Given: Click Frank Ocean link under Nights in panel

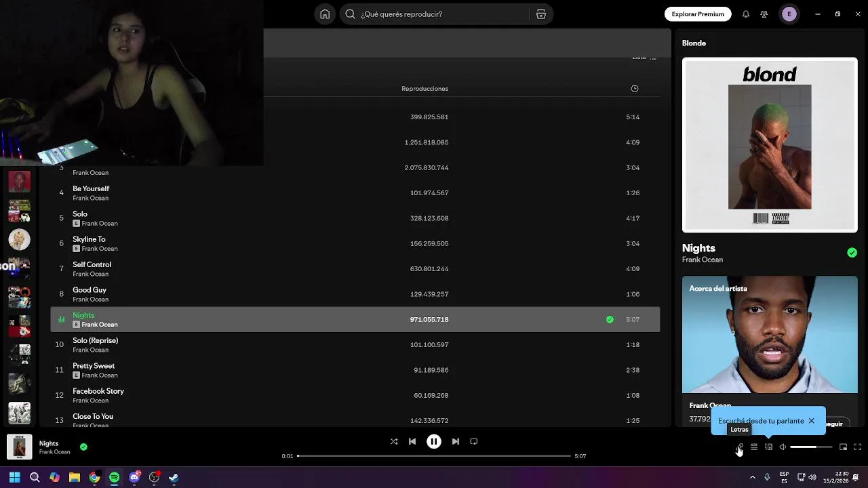Looking at the screenshot, I should pyautogui.click(x=703, y=260).
